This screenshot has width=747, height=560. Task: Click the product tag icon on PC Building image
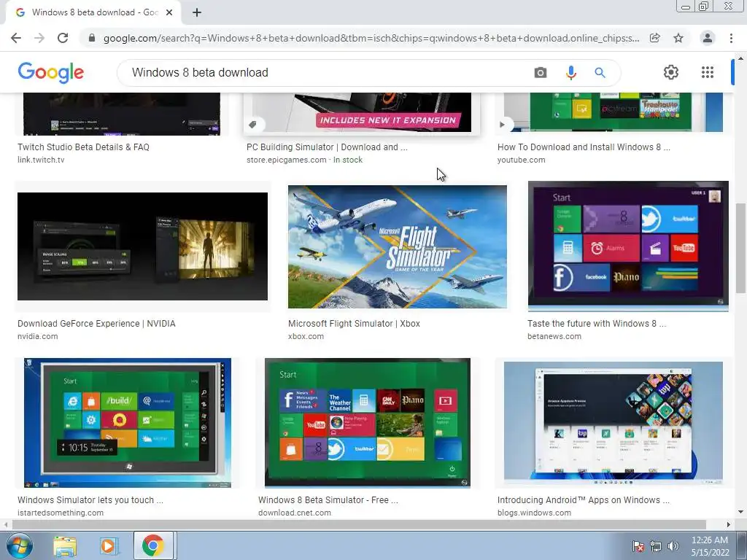(x=252, y=124)
